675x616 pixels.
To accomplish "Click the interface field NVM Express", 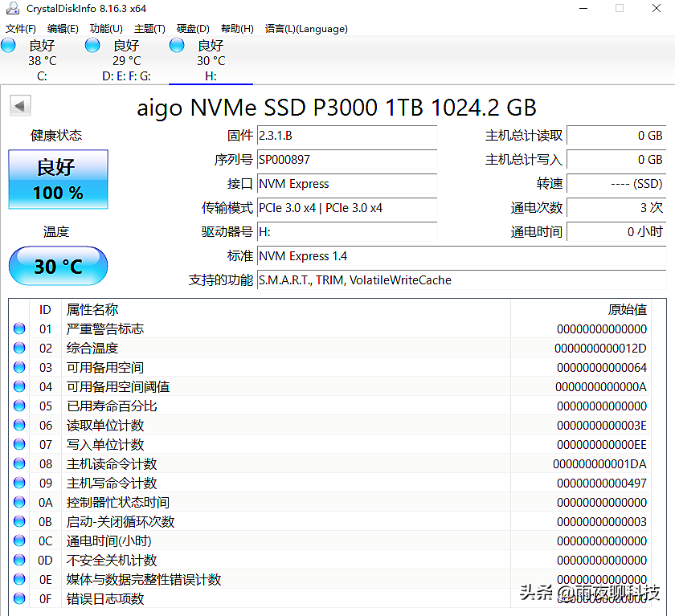I will [x=347, y=184].
